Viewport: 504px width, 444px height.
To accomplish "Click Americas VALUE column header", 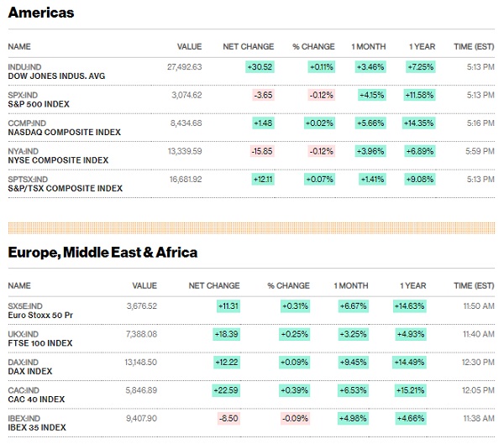I will coord(189,47).
